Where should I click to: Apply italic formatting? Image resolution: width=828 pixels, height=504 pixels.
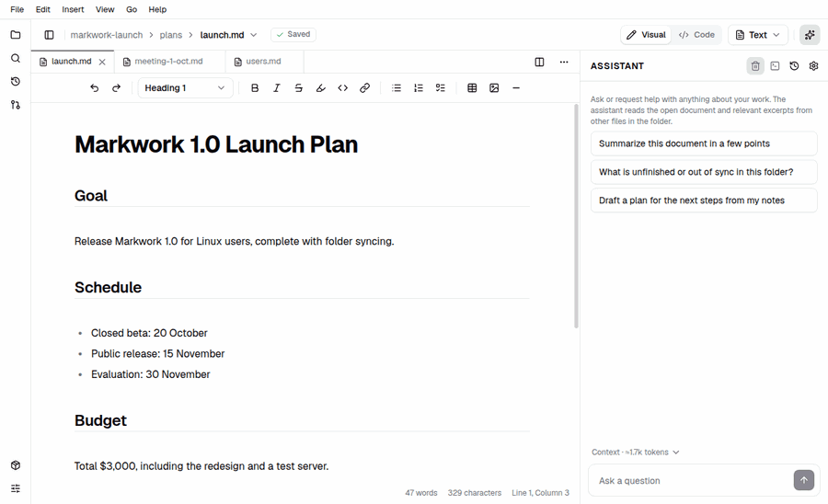(x=277, y=88)
